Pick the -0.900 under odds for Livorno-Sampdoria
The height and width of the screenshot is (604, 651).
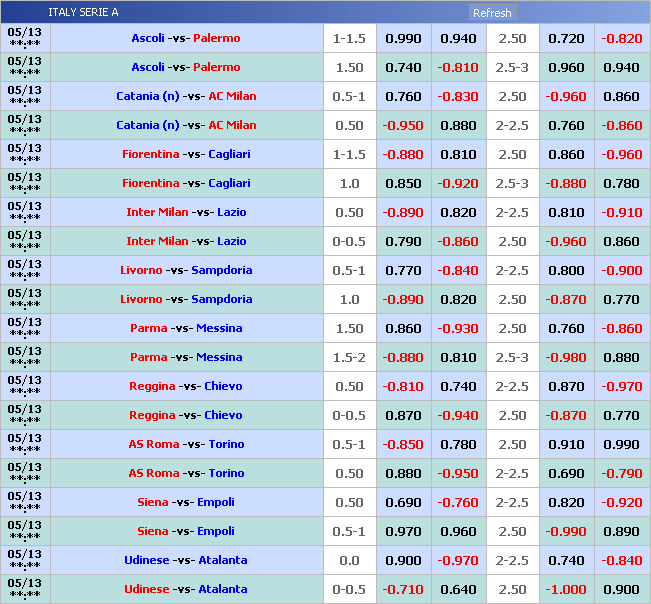(x=622, y=270)
